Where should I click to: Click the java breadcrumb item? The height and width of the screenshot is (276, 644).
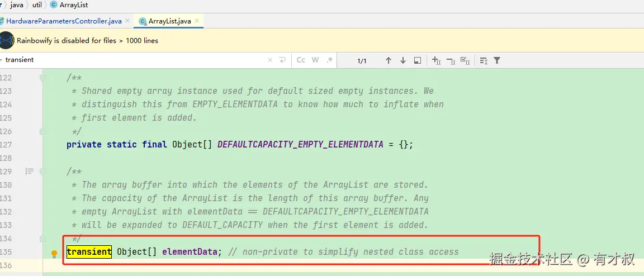tap(17, 6)
